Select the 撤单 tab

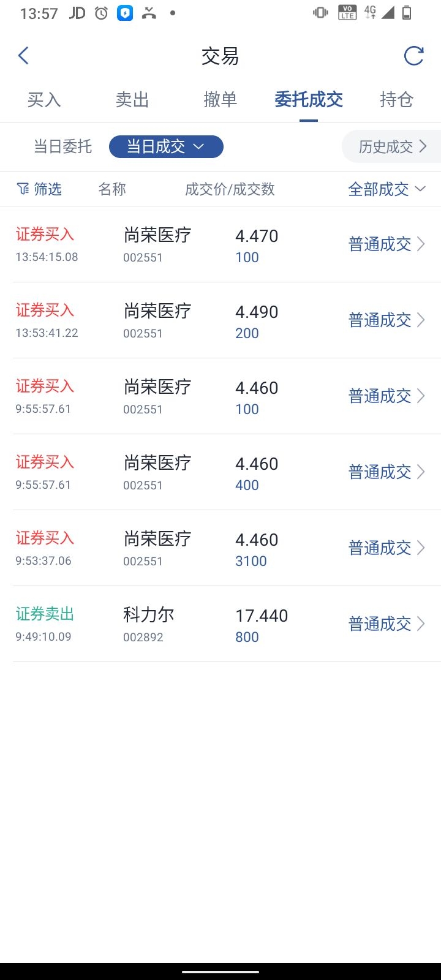[221, 99]
